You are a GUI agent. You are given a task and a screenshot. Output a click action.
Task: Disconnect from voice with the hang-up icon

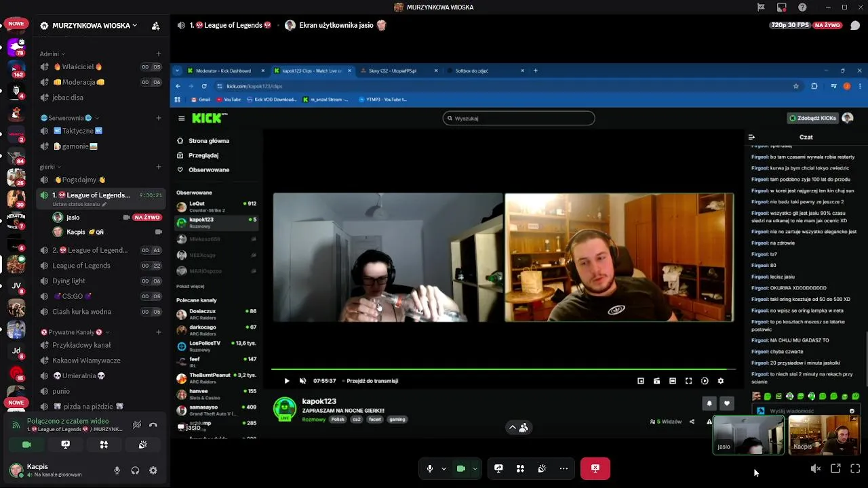[153, 425]
